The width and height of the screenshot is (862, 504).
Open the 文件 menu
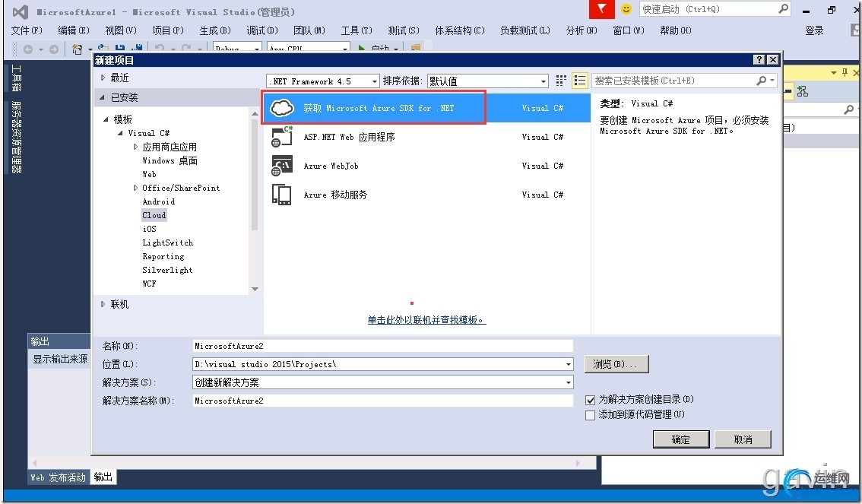pyautogui.click(x=27, y=30)
